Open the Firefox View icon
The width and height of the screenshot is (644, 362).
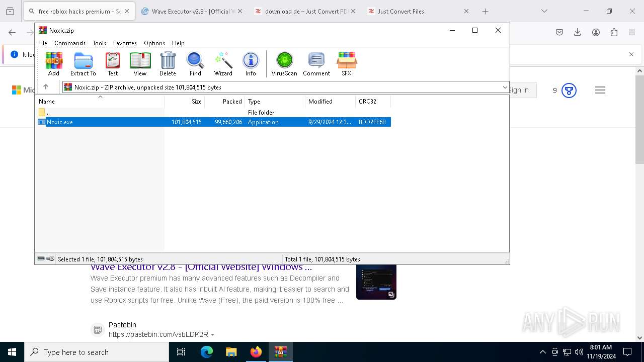point(10,11)
